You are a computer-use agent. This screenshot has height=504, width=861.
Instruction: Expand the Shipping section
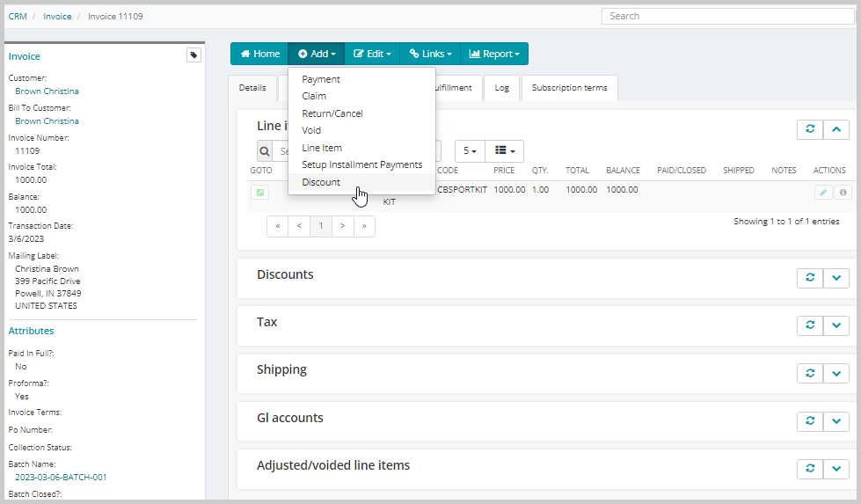pos(836,373)
